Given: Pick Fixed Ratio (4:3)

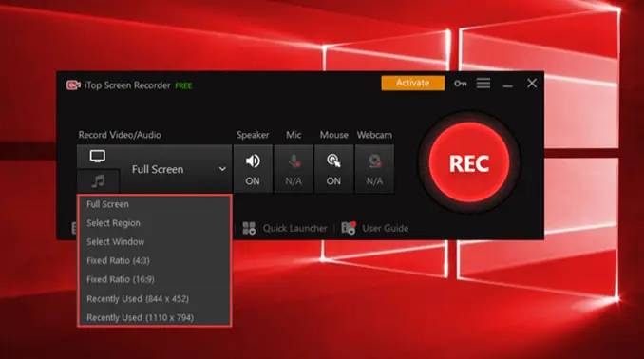Looking at the screenshot, I should (155, 261).
